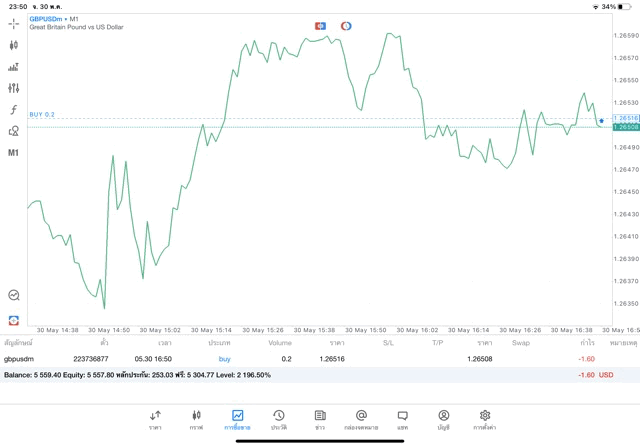The width and height of the screenshot is (640, 447).
Task: Open History tab (ประวัติ)
Action: 278,419
